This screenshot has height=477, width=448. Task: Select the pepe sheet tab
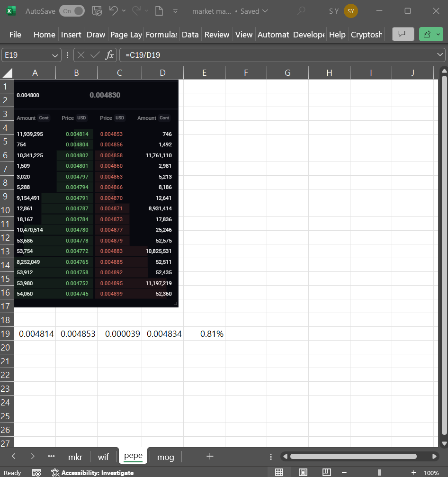(x=133, y=455)
